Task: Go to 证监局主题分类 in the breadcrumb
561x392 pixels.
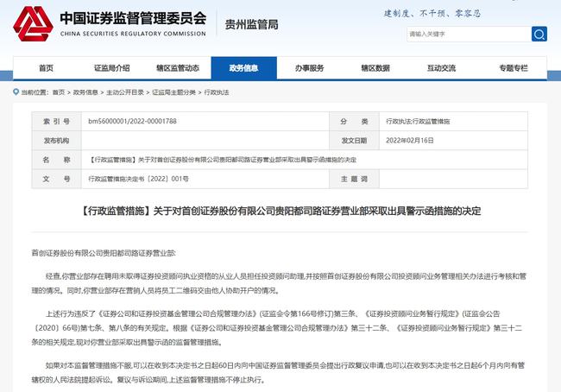Action: tap(173, 92)
